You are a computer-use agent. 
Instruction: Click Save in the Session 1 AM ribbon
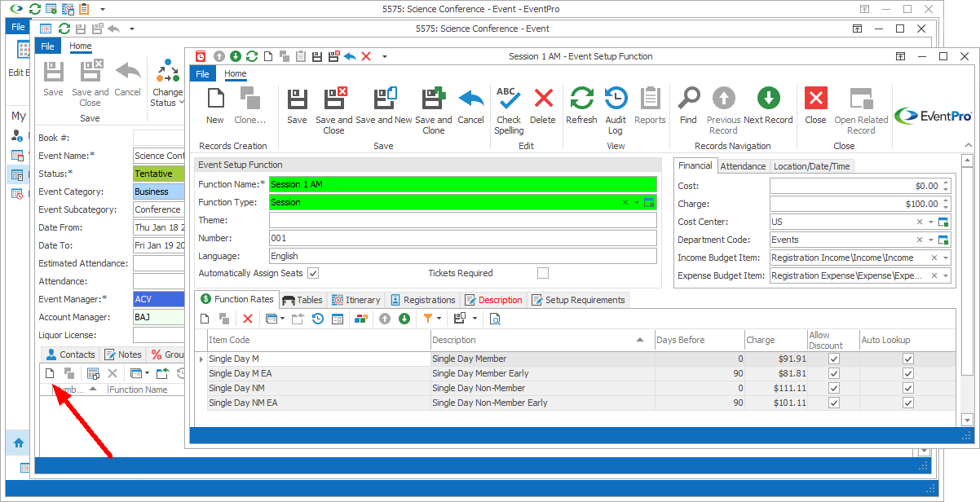point(297,106)
